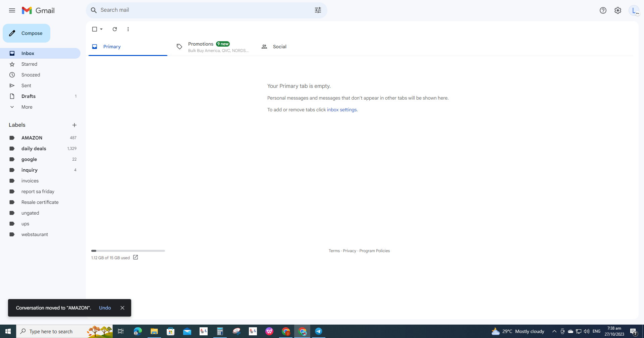Open the weather widget showing 29°C
Viewport: 644px width, 338px height.
[x=518, y=331]
